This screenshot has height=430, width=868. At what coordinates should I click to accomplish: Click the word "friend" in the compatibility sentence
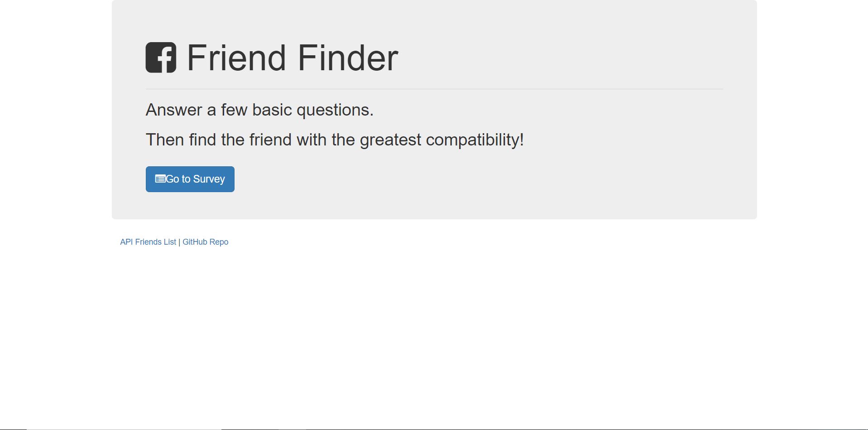coord(270,140)
